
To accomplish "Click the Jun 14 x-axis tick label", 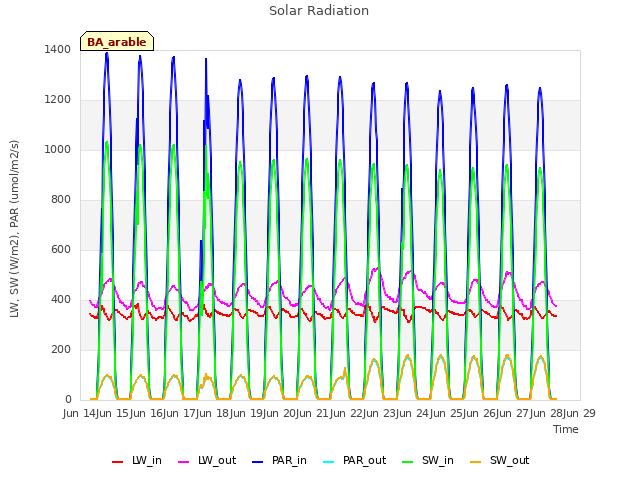I will tap(80, 413).
